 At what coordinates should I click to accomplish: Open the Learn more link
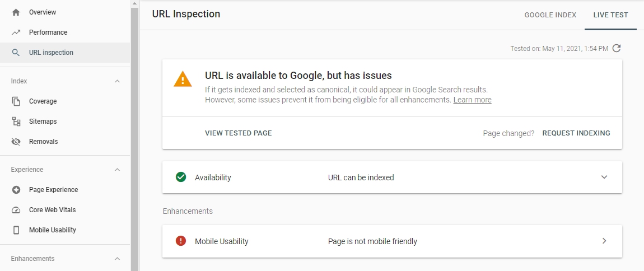click(472, 100)
